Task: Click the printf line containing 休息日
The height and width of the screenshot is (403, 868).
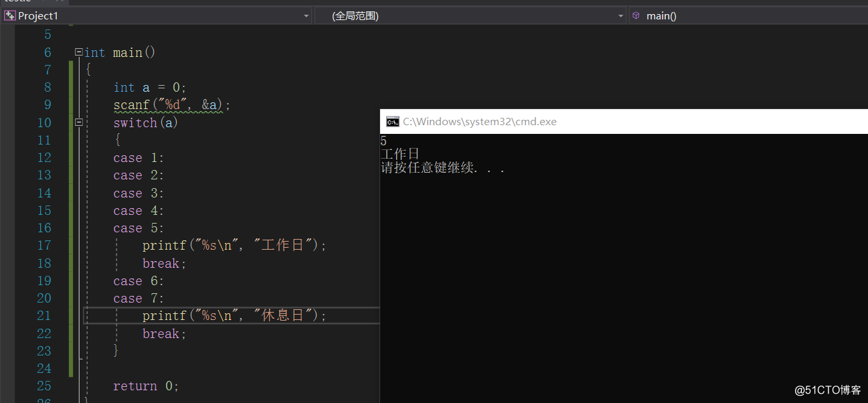Action: point(235,315)
